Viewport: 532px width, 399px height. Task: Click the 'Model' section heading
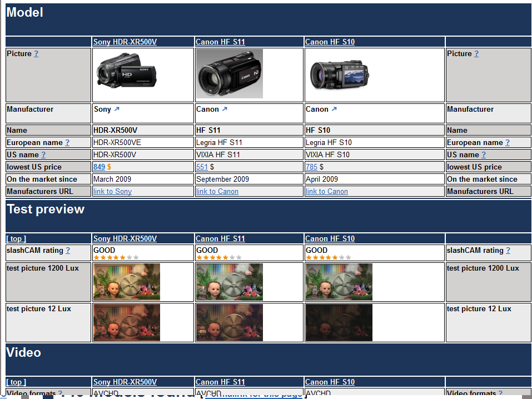click(25, 13)
